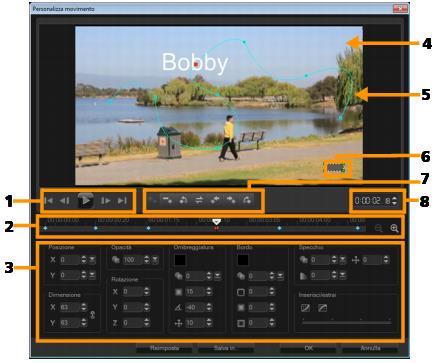The image size is (440, 363).
Task: Select the red key frame under the scrubber
Action: pyautogui.click(x=216, y=228)
